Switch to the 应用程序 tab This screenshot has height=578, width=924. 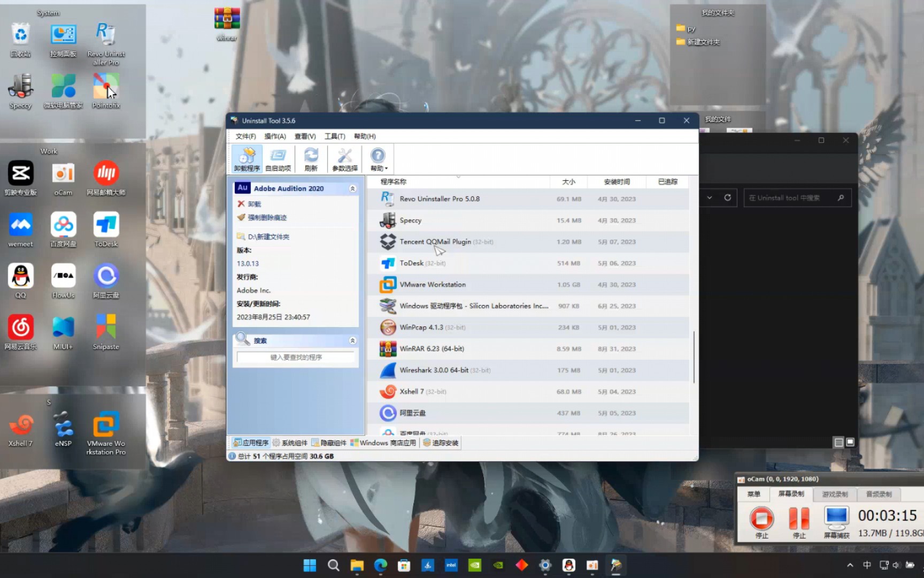click(x=250, y=443)
